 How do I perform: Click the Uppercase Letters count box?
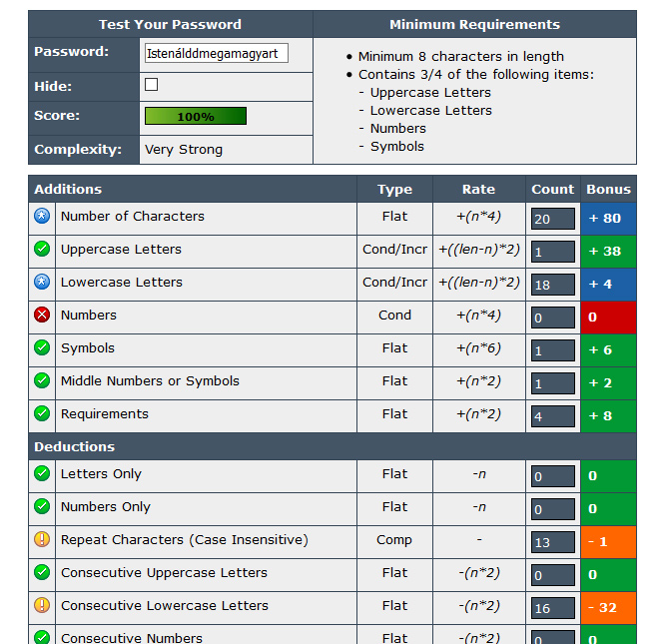(552, 252)
